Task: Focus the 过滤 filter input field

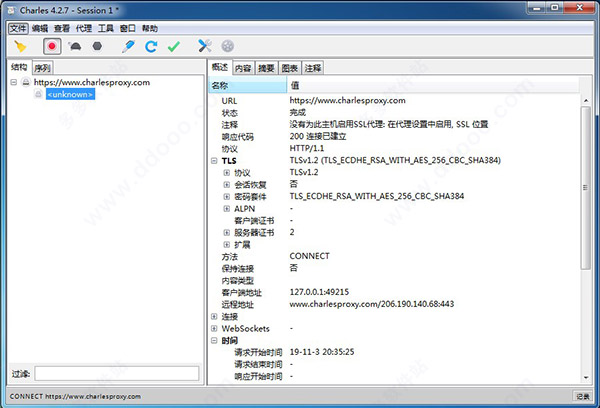Action: tap(117, 373)
